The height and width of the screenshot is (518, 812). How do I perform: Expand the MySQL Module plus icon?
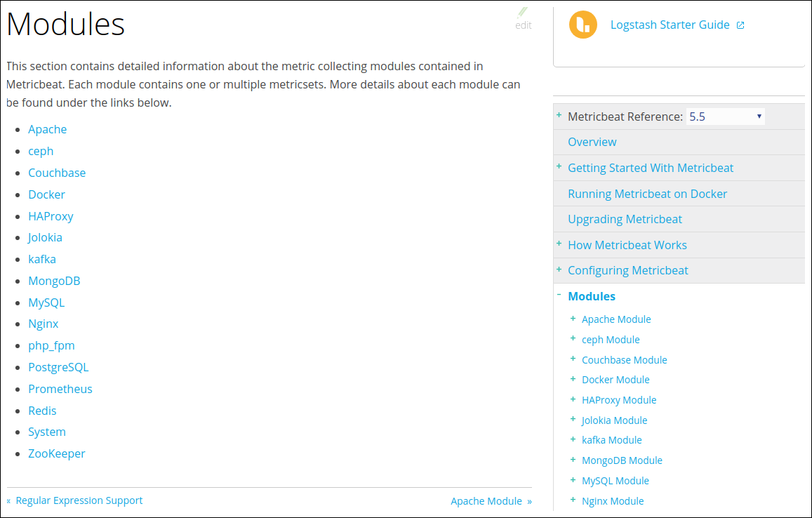573,479
